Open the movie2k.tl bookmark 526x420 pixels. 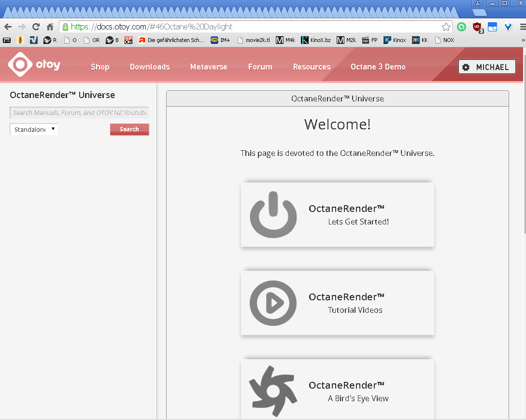click(254, 40)
